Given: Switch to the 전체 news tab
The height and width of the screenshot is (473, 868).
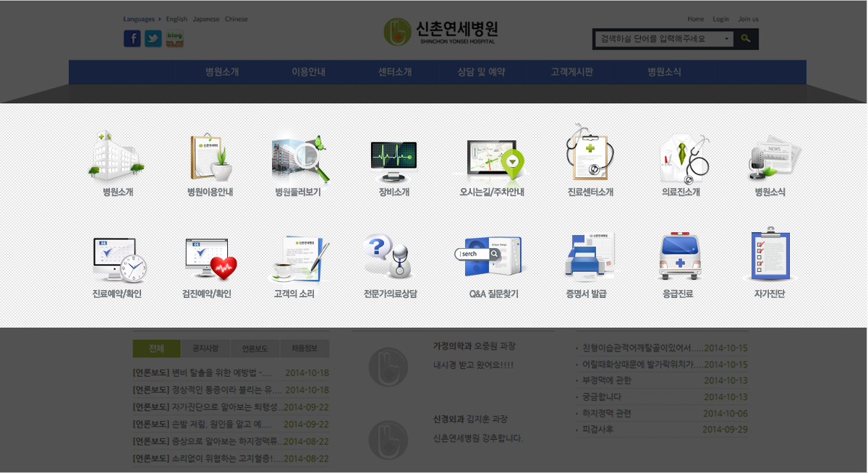Looking at the screenshot, I should point(156,349).
